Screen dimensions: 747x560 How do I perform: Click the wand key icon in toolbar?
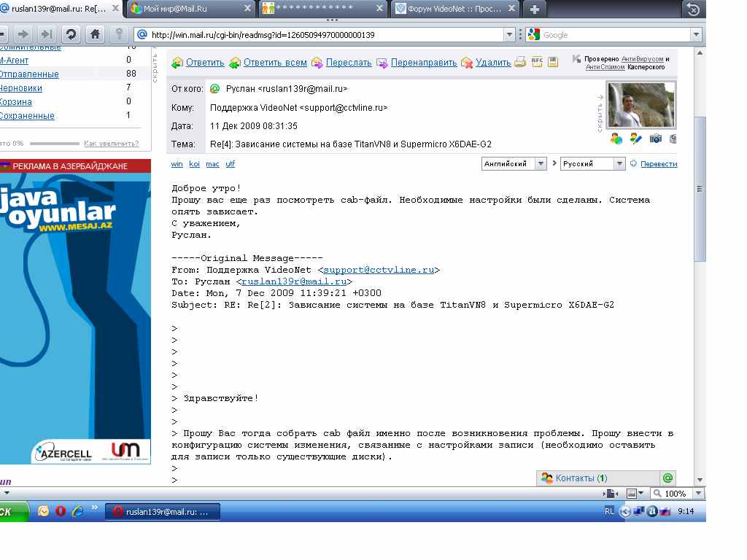119,34
